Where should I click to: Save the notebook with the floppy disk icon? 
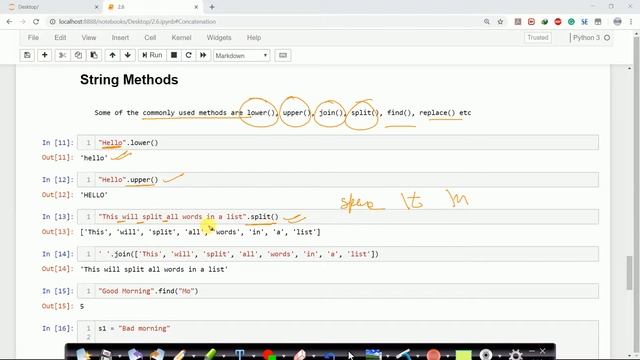coord(27,55)
